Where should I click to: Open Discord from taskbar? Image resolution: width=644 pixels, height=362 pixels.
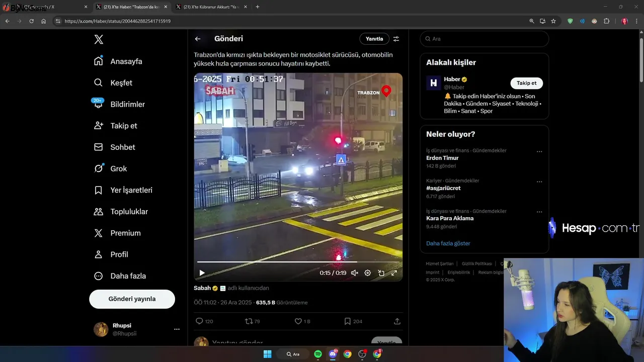pyautogui.click(x=333, y=354)
